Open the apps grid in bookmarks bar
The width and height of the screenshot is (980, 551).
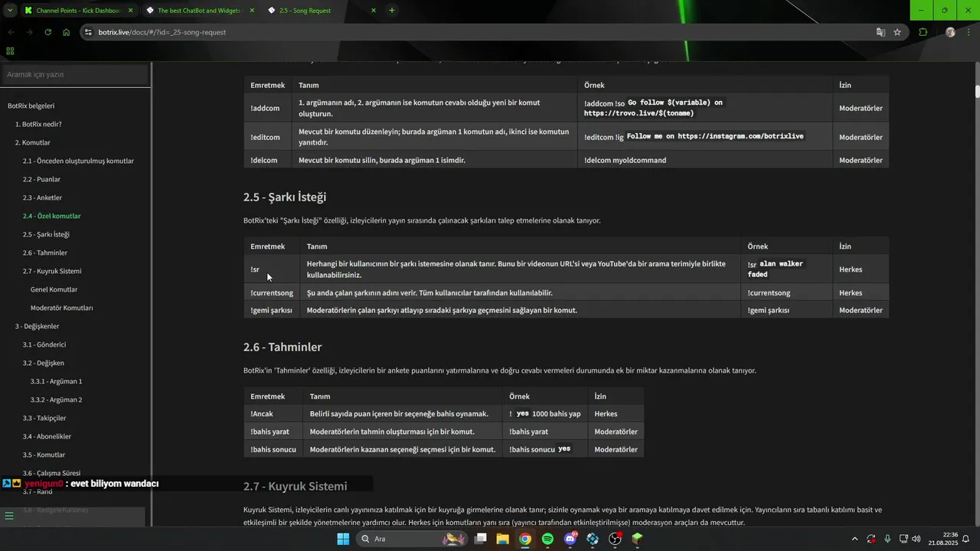(10, 51)
